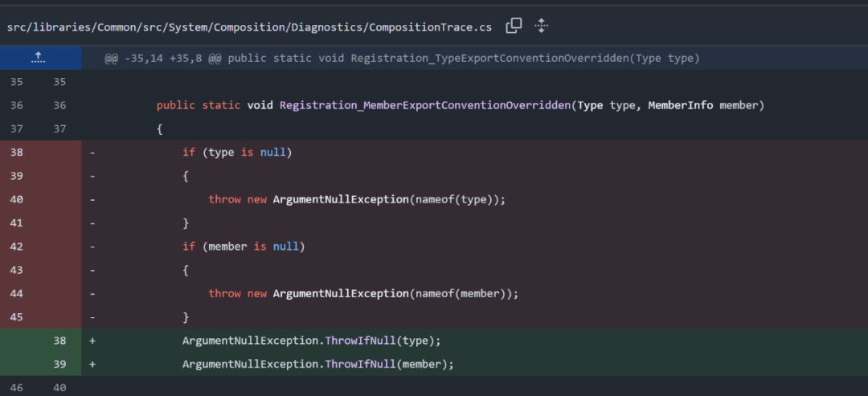Viewport: 868px width, 396px height.
Task: Click new line number 39 in the added rows
Action: [59, 364]
